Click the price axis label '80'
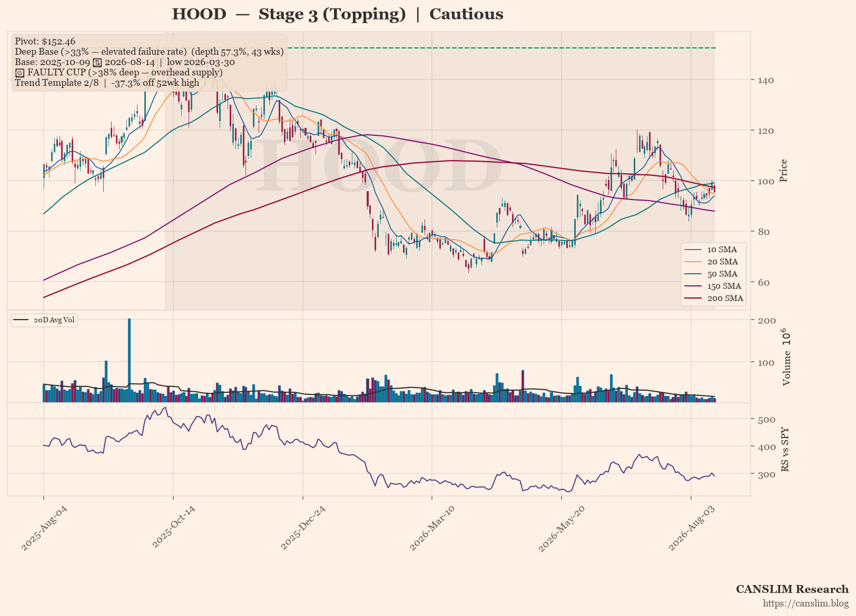This screenshot has width=856, height=616. [763, 232]
